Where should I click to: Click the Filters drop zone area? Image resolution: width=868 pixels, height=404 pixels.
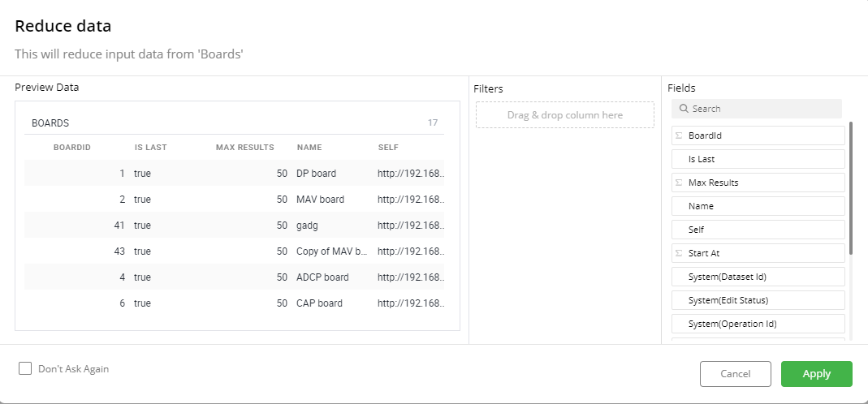tap(564, 115)
